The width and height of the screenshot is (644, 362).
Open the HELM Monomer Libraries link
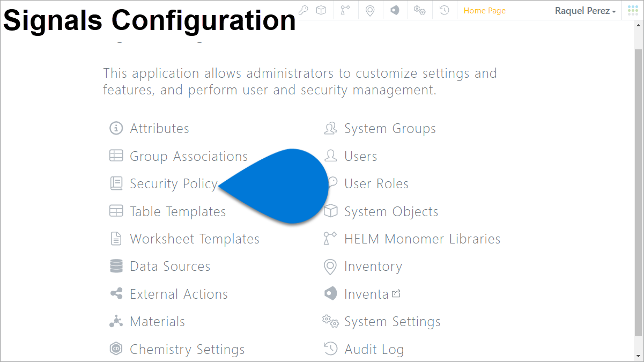tap(422, 239)
